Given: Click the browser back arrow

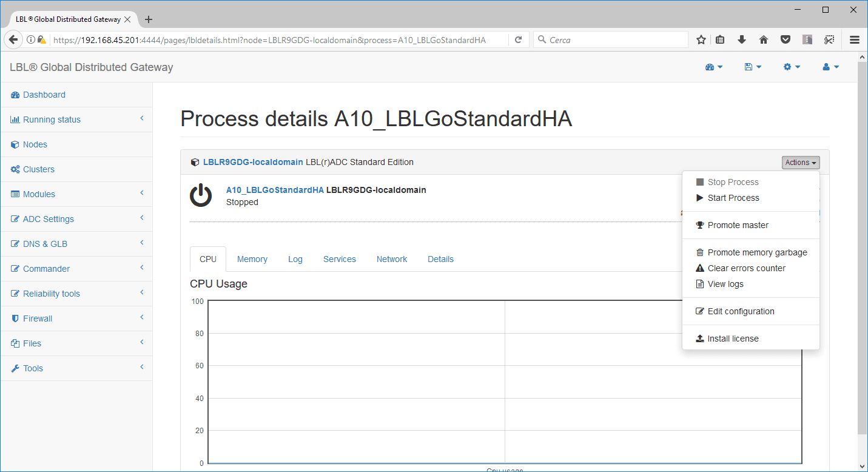Looking at the screenshot, I should pos(13,40).
